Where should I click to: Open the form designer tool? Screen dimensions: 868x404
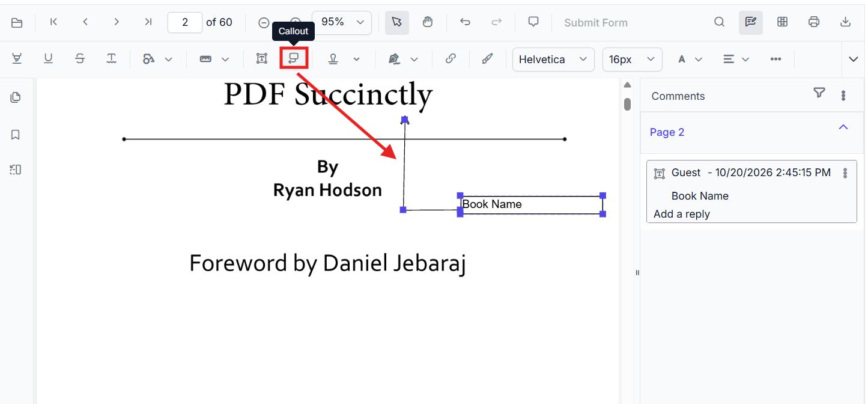tap(782, 22)
